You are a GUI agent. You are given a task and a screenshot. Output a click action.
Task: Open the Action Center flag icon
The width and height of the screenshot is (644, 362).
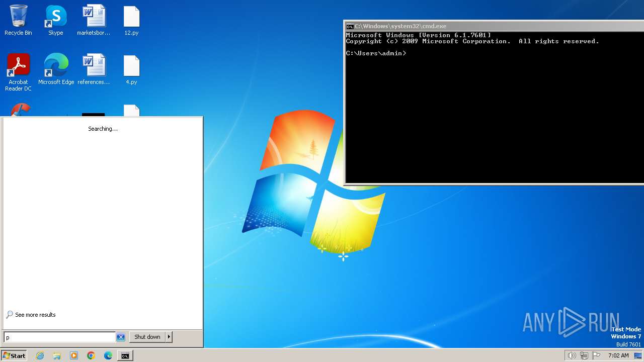coord(596,355)
